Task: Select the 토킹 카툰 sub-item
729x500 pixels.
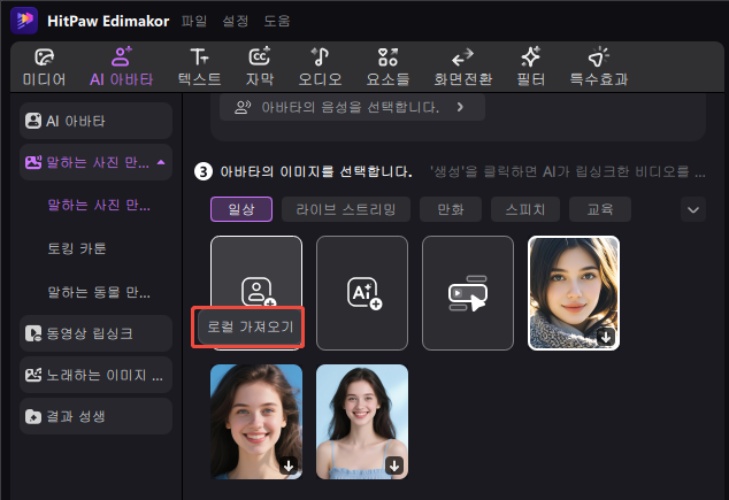Action: tap(77, 248)
